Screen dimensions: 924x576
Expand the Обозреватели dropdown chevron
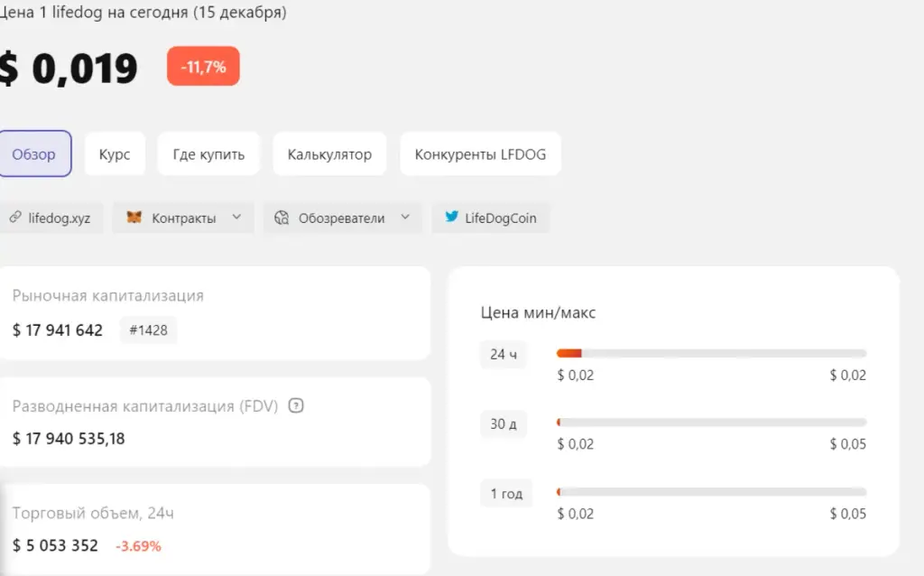click(x=405, y=217)
